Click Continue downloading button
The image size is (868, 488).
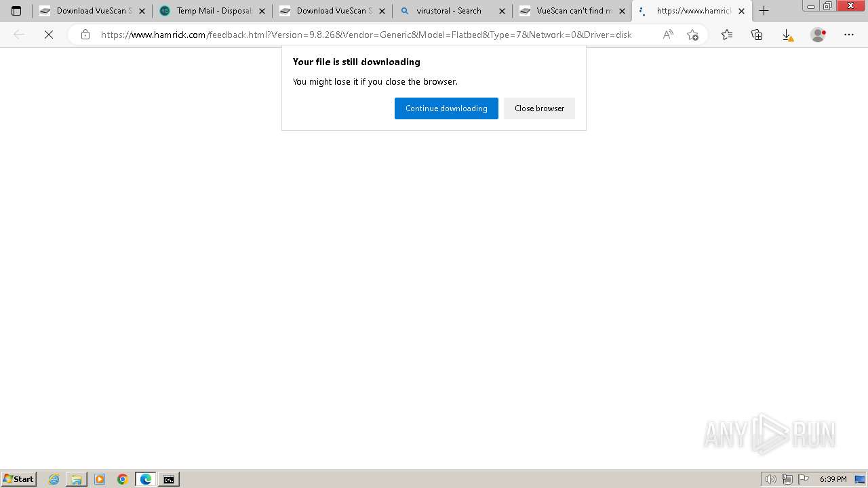(x=446, y=108)
